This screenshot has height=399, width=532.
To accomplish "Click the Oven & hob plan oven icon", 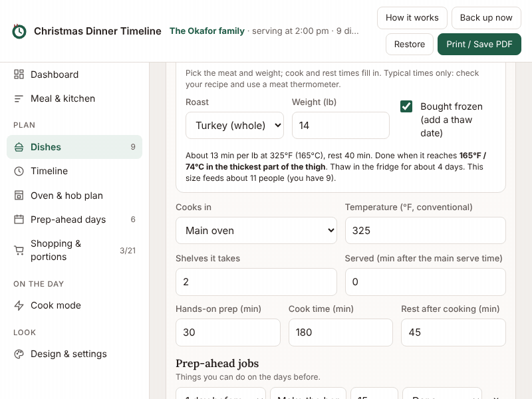I will tap(19, 196).
